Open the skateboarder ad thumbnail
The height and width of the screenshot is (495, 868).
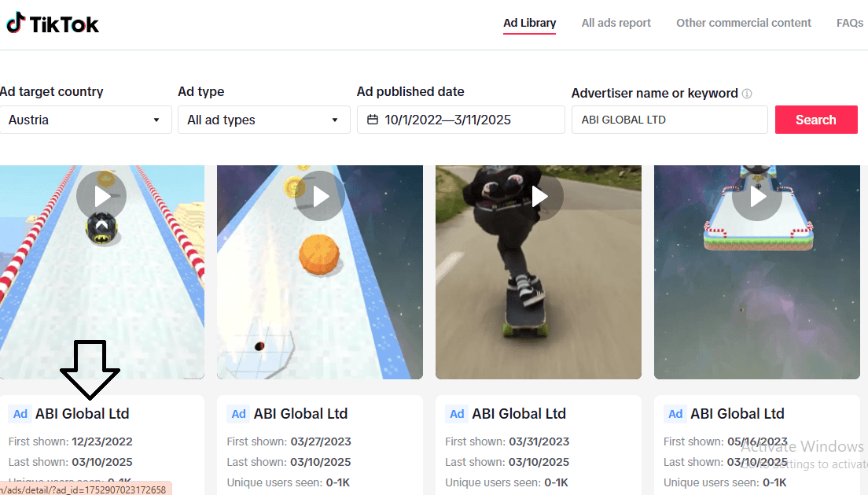(539, 272)
